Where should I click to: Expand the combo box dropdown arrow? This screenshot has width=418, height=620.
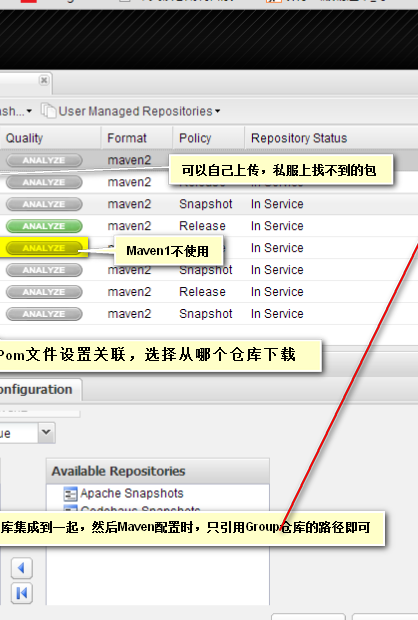pos(46,432)
